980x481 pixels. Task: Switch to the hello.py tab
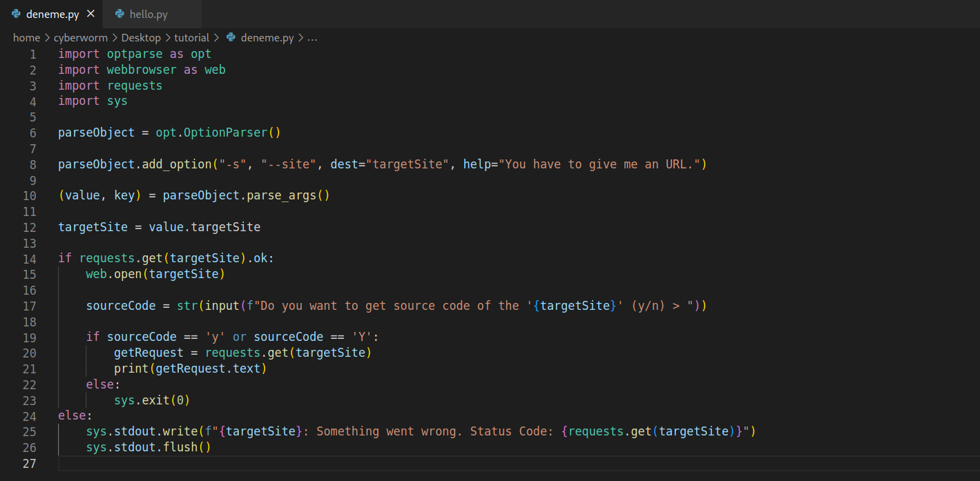click(x=148, y=14)
